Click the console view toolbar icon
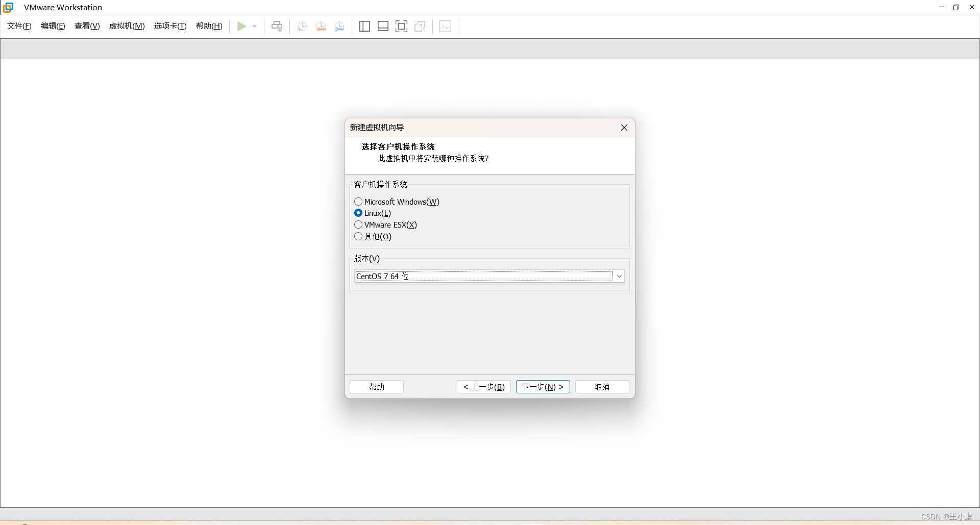Viewport: 980px width, 525px height. [x=446, y=26]
